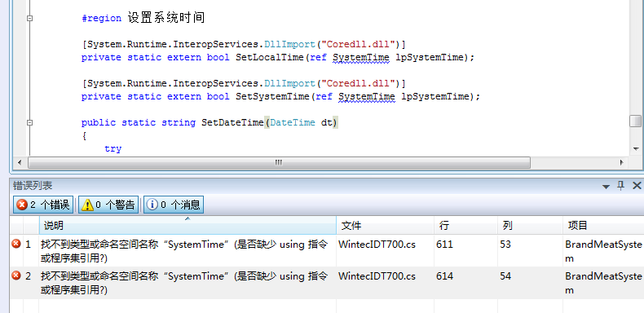The width and height of the screenshot is (644, 313).
Task: Open the error list window position dropdown
Action: click(x=606, y=187)
